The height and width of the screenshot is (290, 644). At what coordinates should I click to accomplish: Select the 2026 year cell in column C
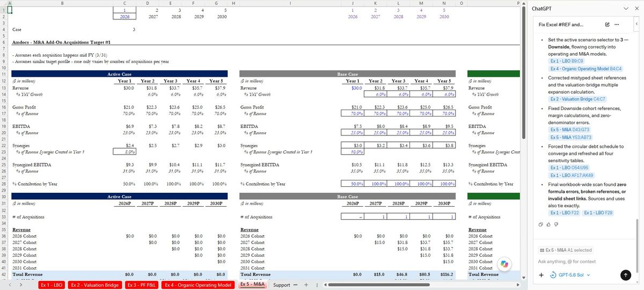pyautogui.click(x=125, y=16)
